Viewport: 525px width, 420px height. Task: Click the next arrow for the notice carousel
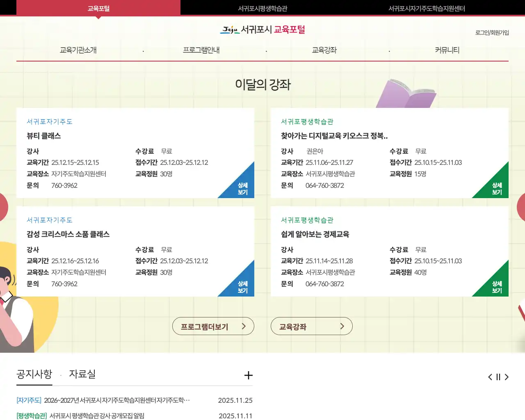[x=507, y=377]
